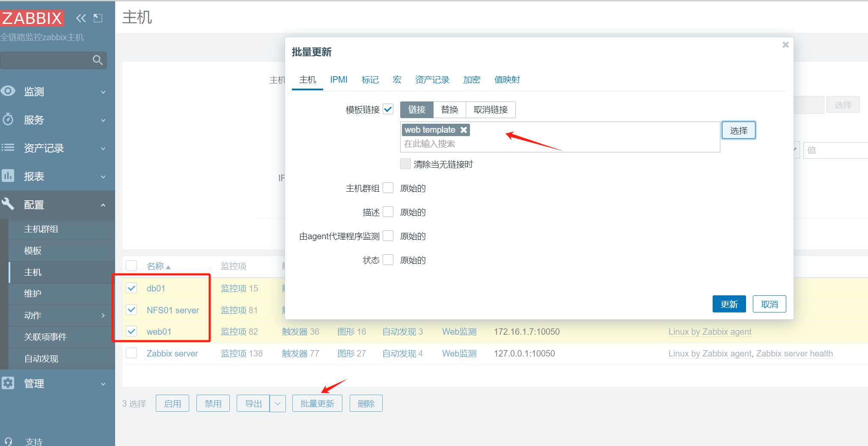Click the 禁用 button
868x446 pixels.
coord(213,403)
